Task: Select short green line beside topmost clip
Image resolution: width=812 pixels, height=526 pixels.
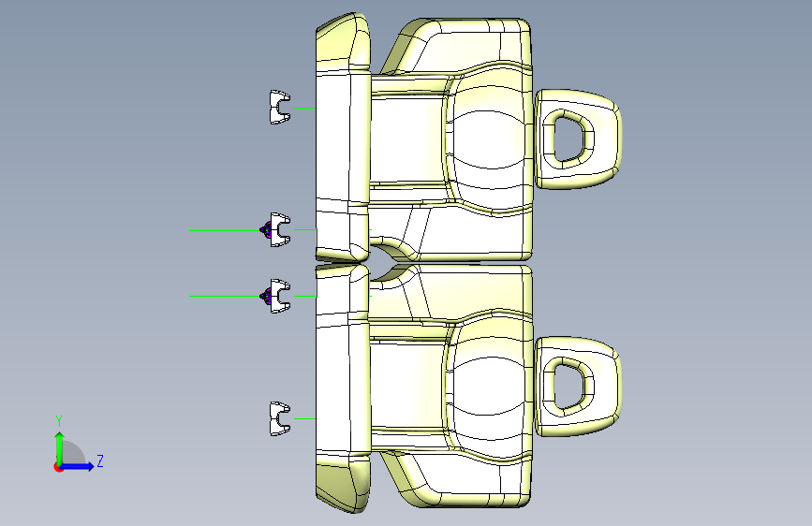Action: tap(304, 108)
